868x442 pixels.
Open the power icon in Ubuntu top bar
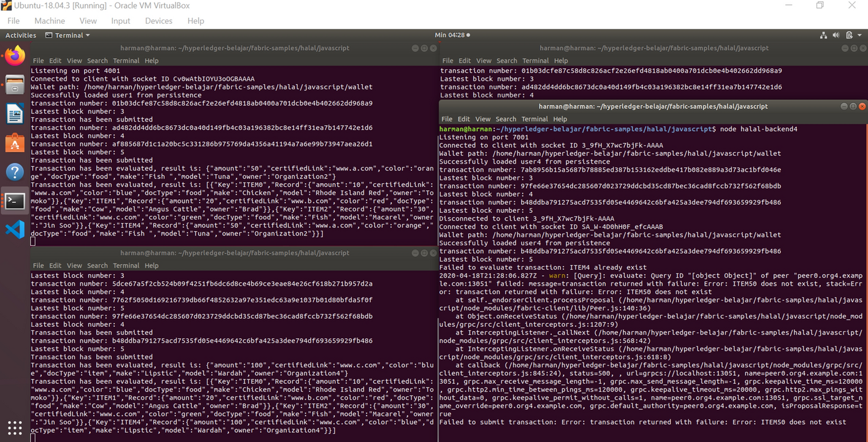pos(849,35)
